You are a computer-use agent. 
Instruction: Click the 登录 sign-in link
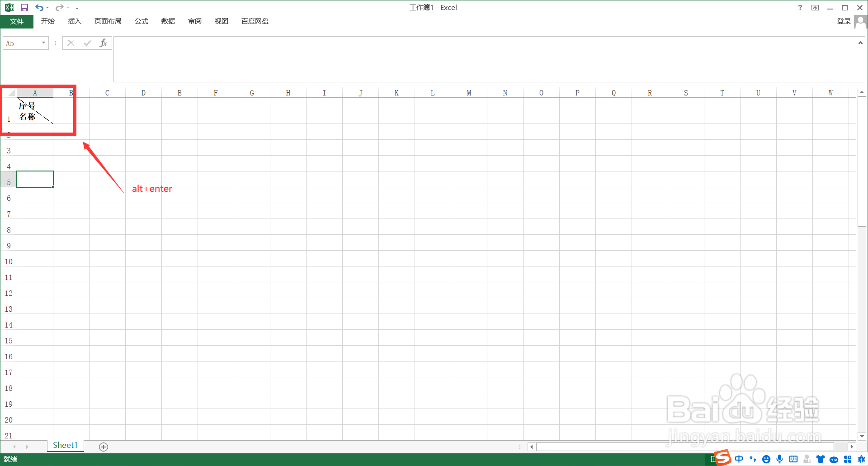(x=844, y=21)
